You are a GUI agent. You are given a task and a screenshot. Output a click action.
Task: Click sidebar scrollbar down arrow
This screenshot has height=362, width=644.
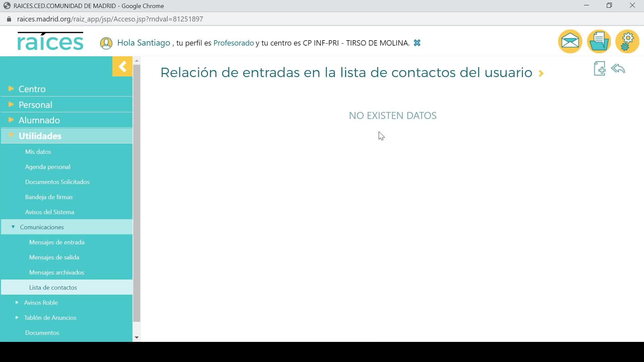pos(137,338)
